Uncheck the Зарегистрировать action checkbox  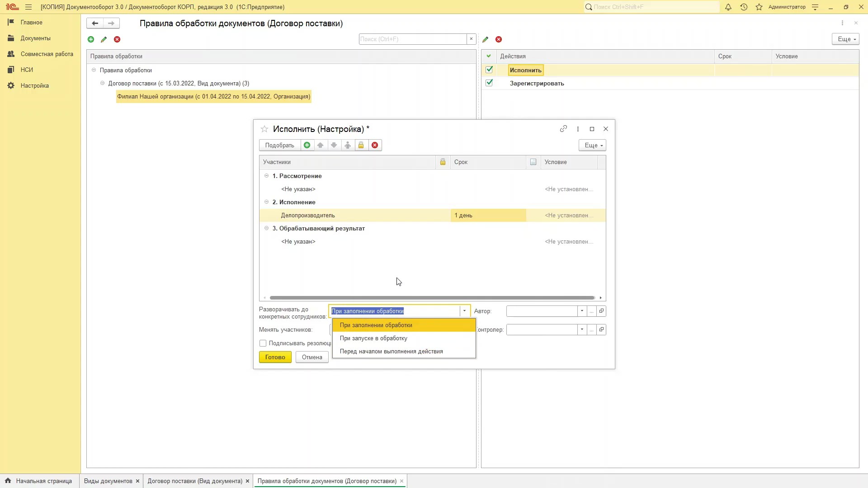pos(489,83)
